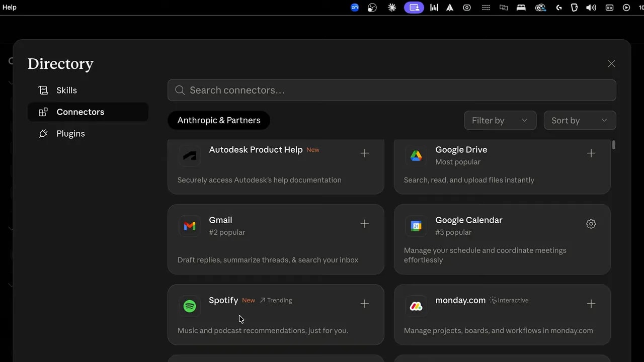Click the Gmail logo icon
Viewport: 644px width, 362px height.
pyautogui.click(x=190, y=226)
